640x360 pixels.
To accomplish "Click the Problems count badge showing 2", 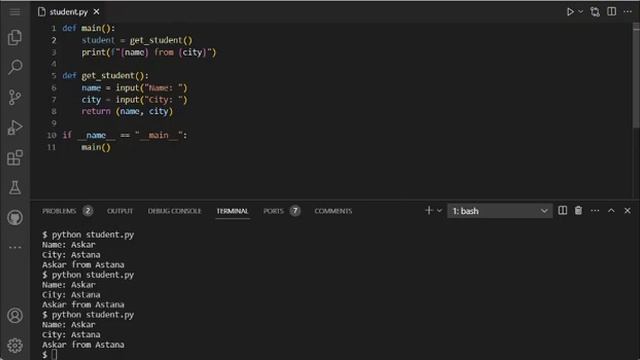I will click(88, 211).
